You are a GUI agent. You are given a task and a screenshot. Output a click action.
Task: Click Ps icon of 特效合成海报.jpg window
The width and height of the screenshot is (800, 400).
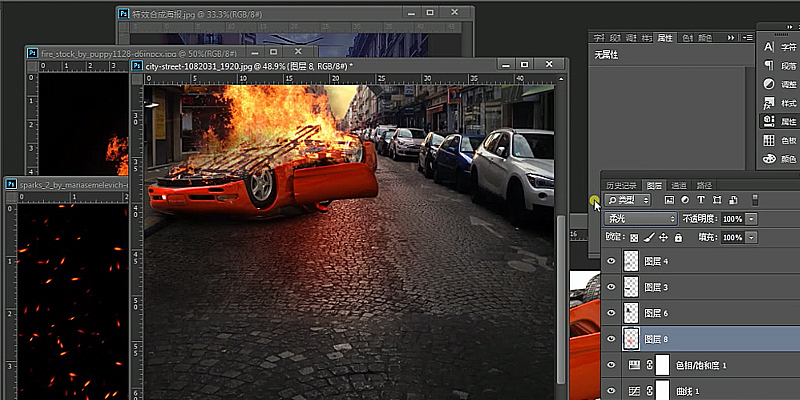pos(123,14)
